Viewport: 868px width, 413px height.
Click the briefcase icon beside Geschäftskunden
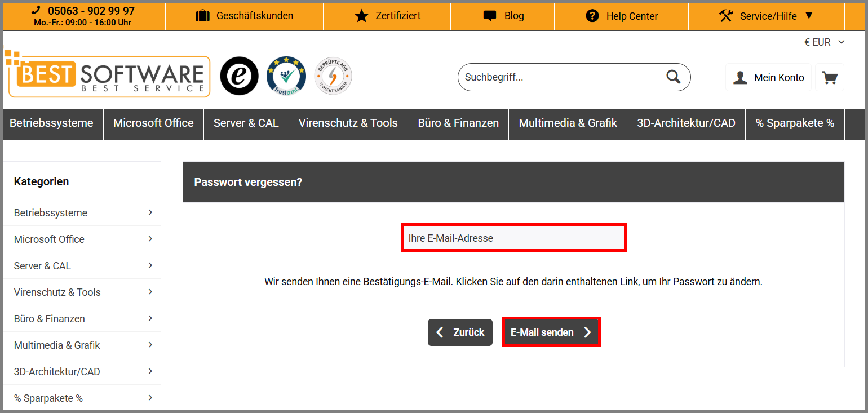[202, 16]
